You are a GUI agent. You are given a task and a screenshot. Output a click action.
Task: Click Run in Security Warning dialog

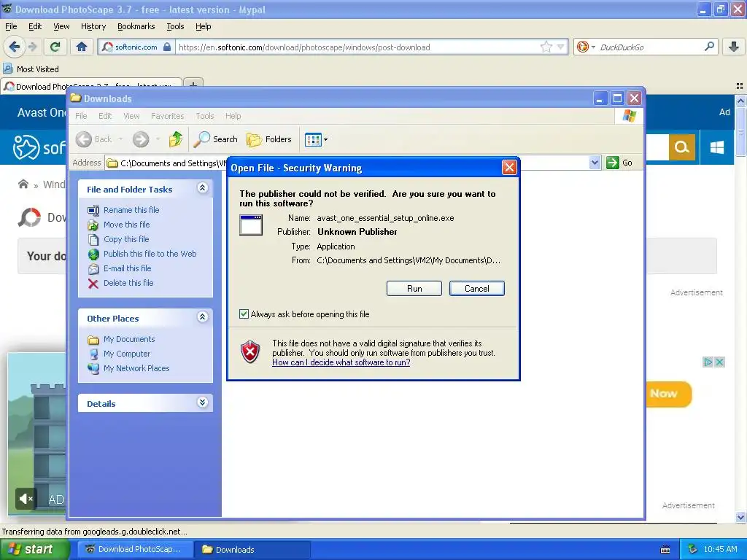tap(414, 289)
